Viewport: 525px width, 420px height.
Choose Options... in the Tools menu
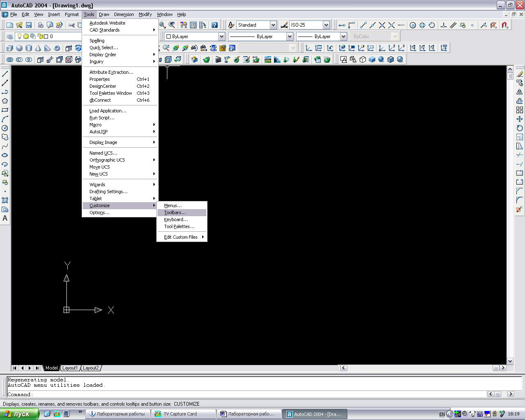pyautogui.click(x=120, y=212)
